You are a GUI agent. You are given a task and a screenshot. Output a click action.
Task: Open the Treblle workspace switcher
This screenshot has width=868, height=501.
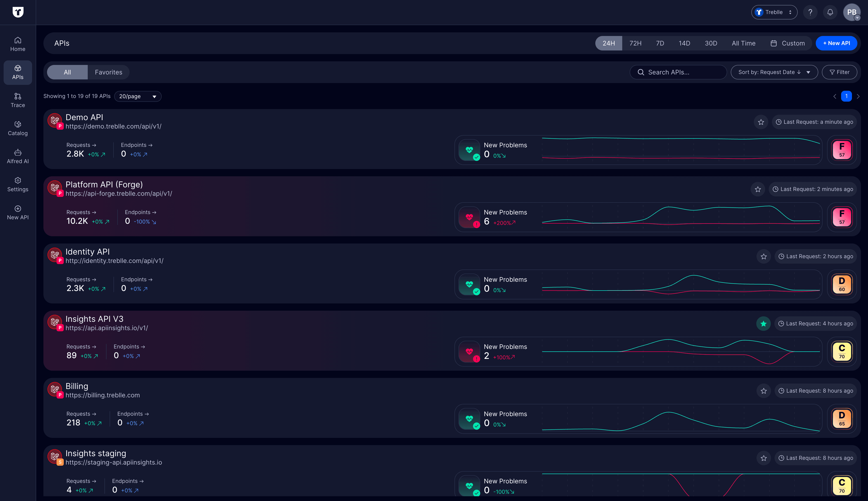pos(774,12)
